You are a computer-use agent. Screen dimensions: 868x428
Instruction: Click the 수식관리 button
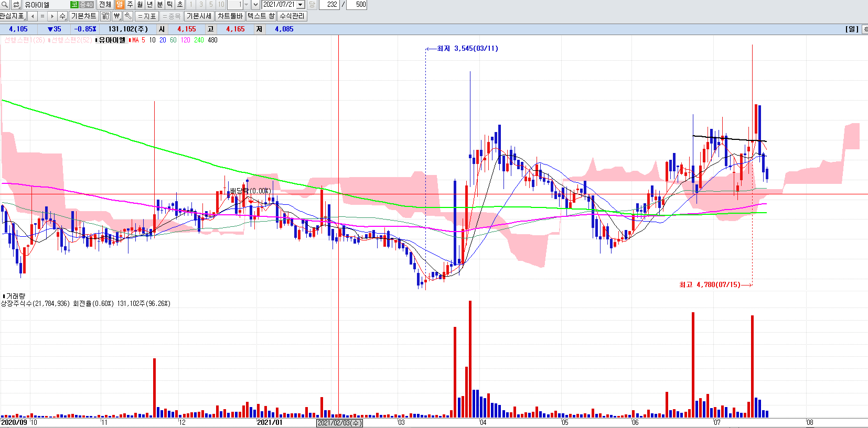pos(292,16)
